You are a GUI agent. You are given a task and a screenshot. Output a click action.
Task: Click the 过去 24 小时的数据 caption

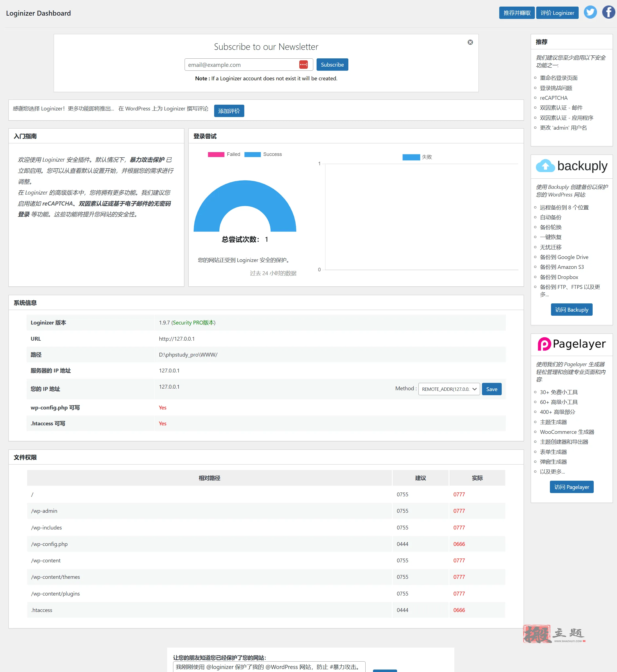(273, 273)
